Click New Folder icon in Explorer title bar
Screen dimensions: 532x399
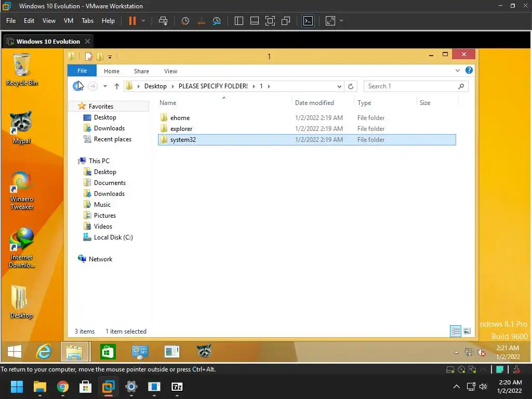pos(100,56)
